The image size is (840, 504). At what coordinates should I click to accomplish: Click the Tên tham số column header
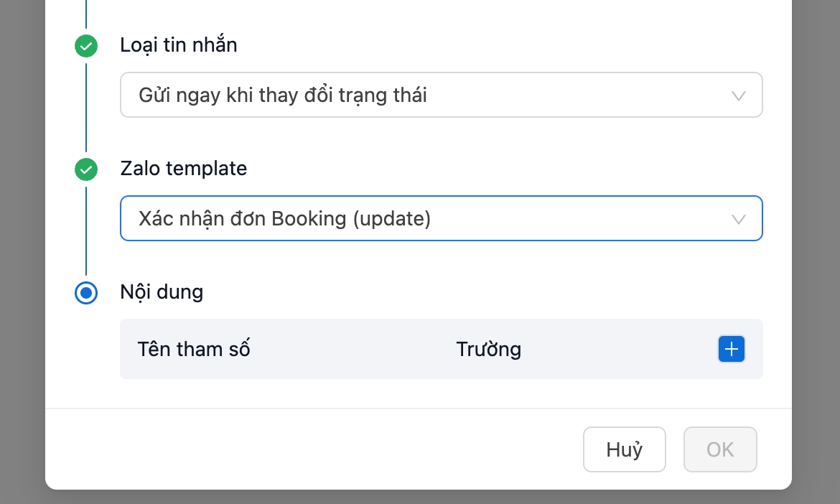(x=194, y=350)
